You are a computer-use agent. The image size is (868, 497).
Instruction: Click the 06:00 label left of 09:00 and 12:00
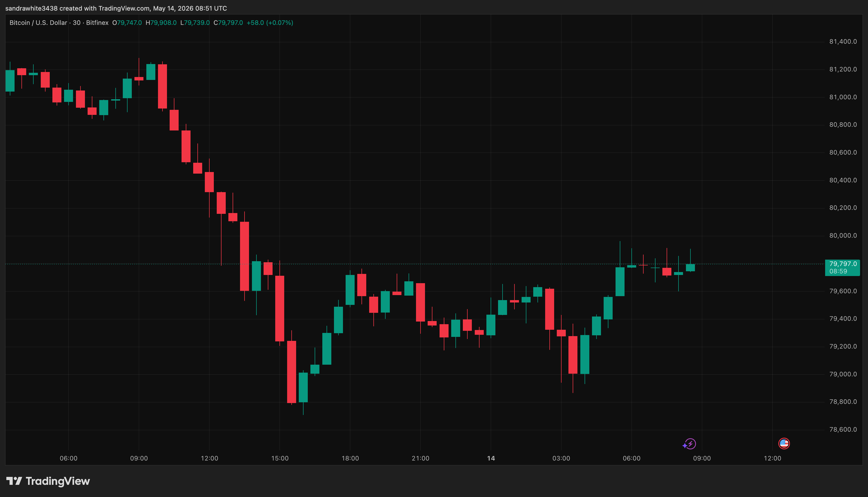[69, 458]
